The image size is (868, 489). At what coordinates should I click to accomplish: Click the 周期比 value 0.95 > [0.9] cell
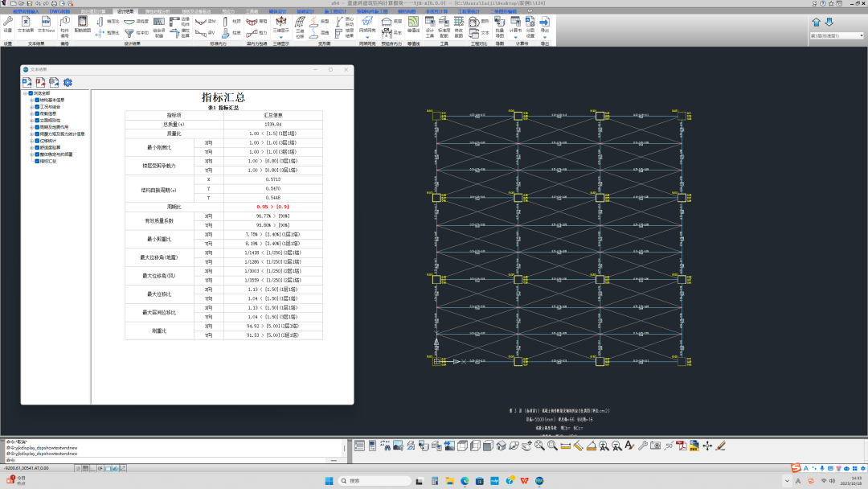(273, 207)
